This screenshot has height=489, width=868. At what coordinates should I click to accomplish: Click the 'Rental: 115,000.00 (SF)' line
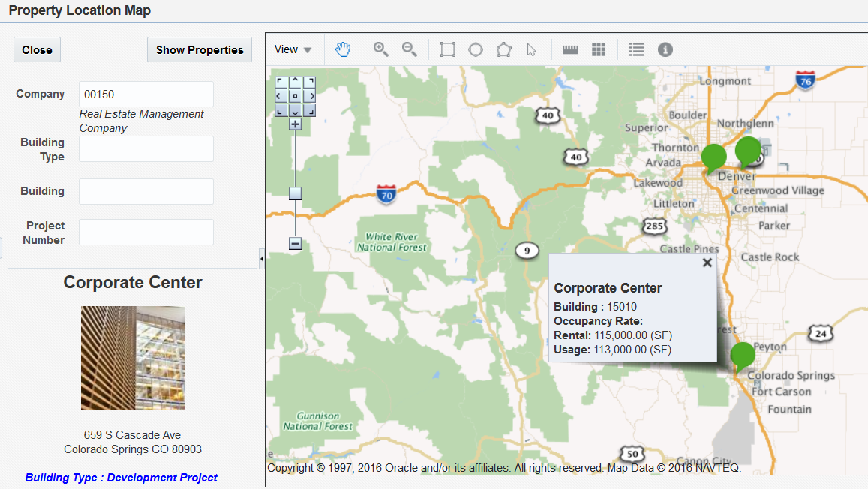[x=613, y=335]
